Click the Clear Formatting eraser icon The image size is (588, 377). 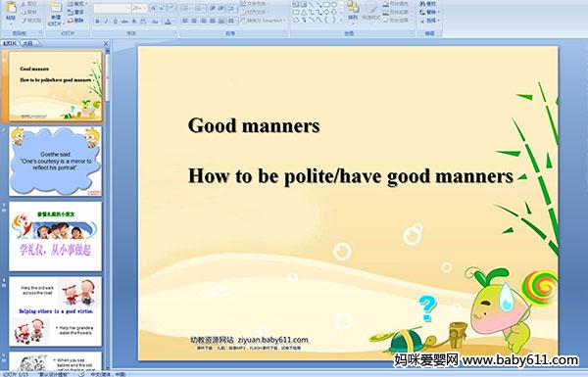pyautogui.click(x=171, y=8)
